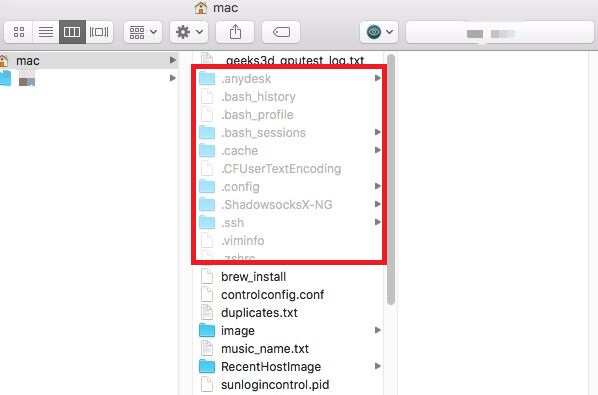
Task: Click the .config folder icon
Action: pyautogui.click(x=207, y=186)
